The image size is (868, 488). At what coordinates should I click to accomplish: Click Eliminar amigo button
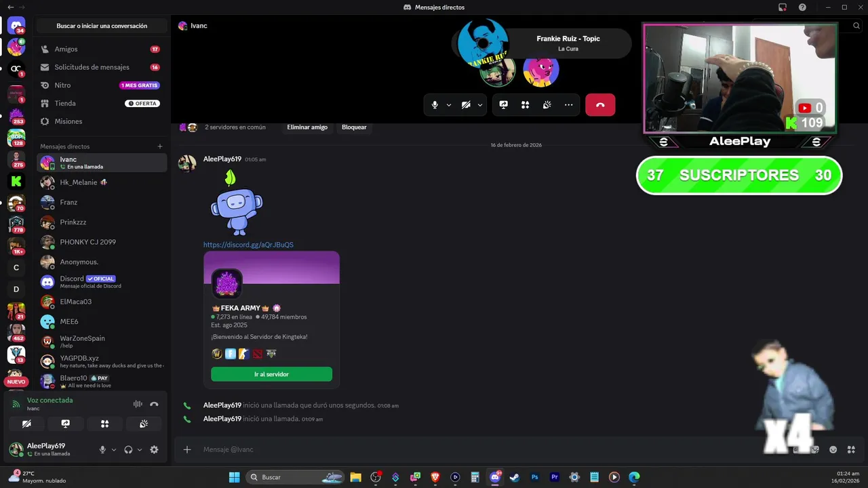[x=307, y=127]
